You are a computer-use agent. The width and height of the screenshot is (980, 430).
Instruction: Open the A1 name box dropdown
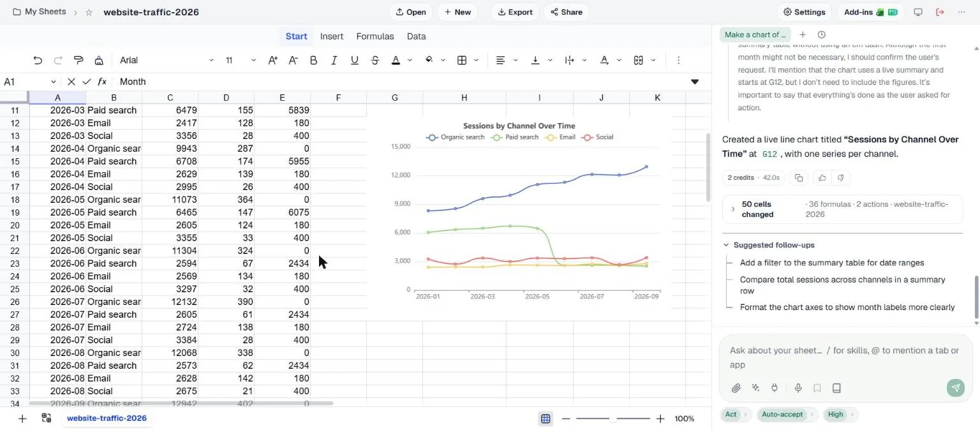(53, 82)
